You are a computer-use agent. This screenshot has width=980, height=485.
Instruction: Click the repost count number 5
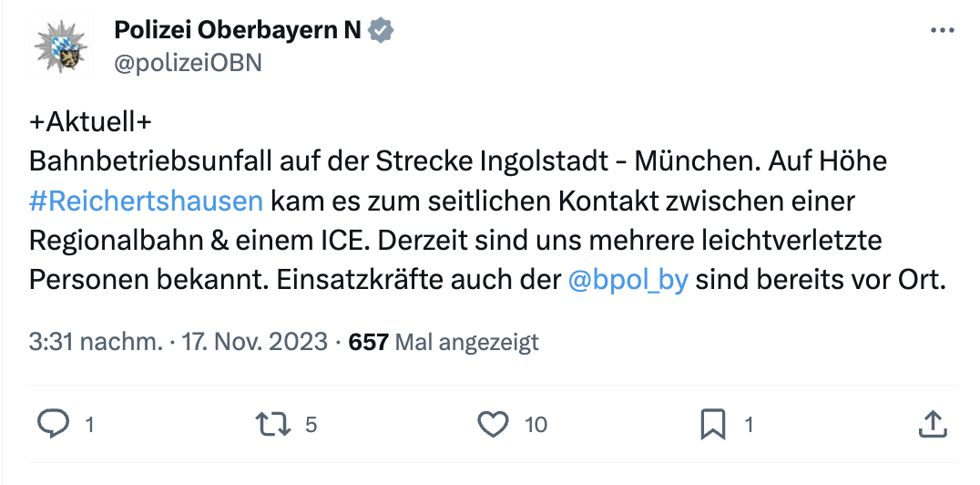[311, 424]
